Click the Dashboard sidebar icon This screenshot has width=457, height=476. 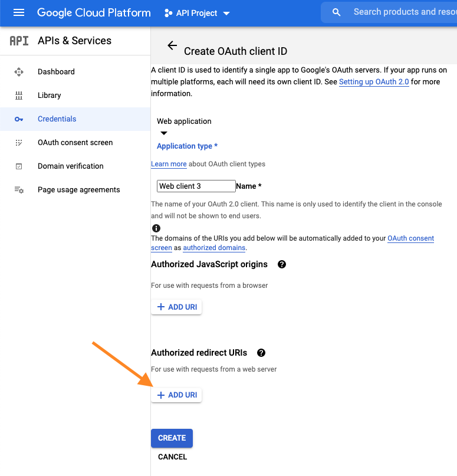coord(19,72)
